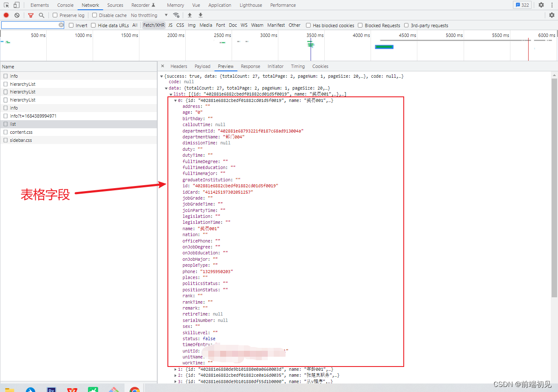Open Photoshop from the taskbar

(51, 389)
